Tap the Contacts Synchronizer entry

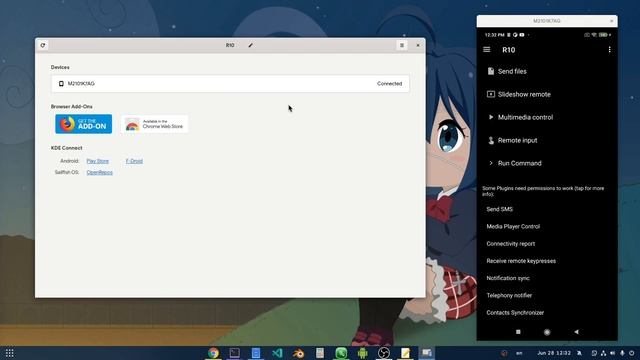tap(515, 313)
